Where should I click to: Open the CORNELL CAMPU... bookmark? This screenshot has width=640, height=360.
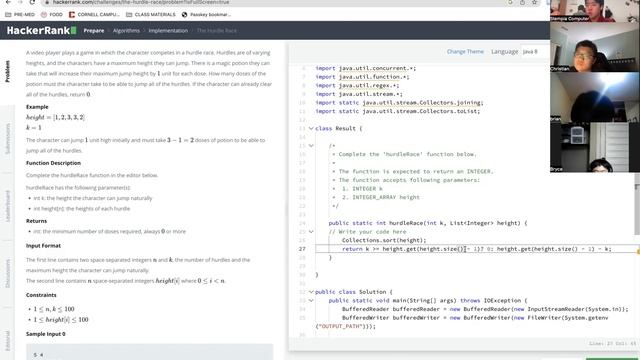point(94,14)
